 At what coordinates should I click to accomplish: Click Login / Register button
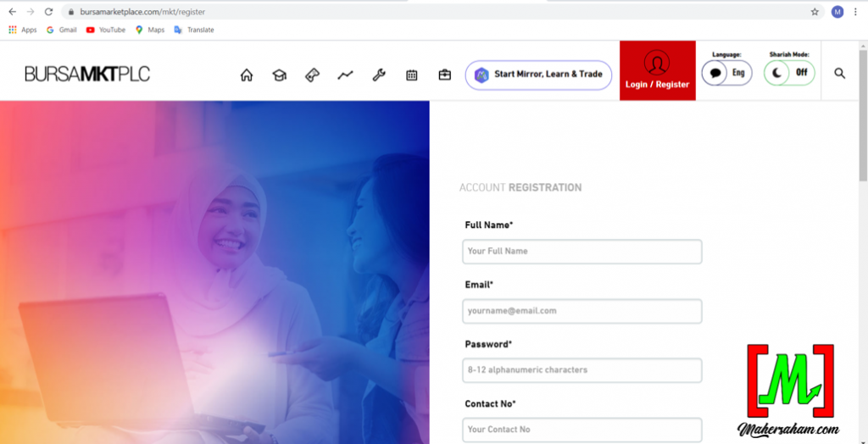(x=657, y=71)
